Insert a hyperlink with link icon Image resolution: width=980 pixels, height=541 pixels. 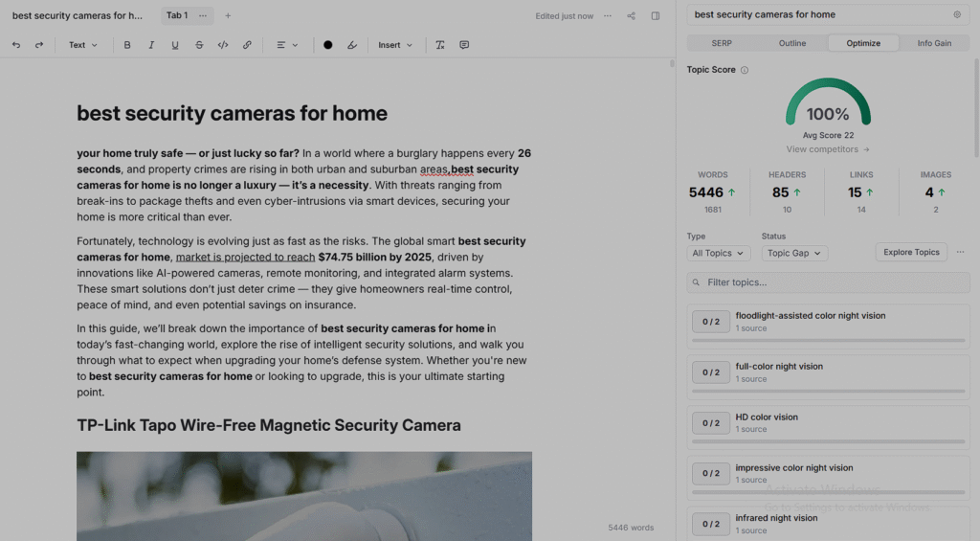point(247,45)
